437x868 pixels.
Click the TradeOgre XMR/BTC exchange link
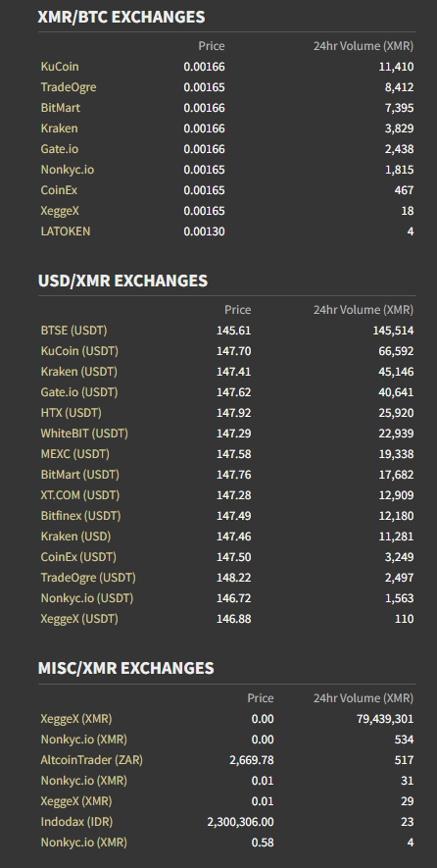[x=69, y=87]
